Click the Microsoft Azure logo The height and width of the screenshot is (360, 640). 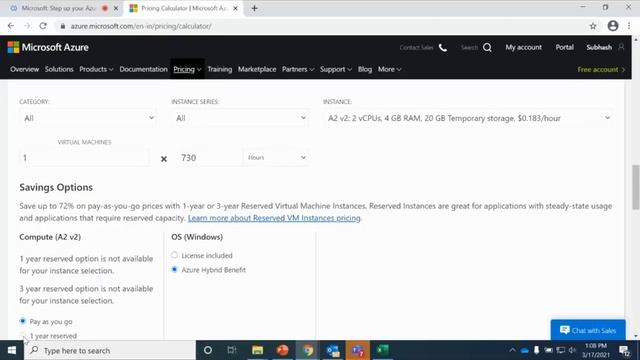coord(48,47)
